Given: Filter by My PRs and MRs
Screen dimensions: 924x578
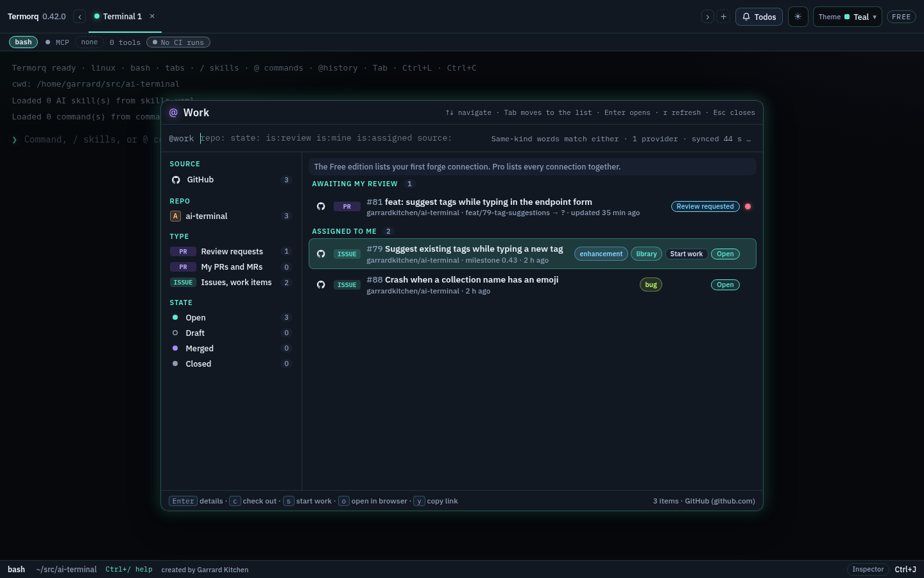Looking at the screenshot, I should pos(231,267).
